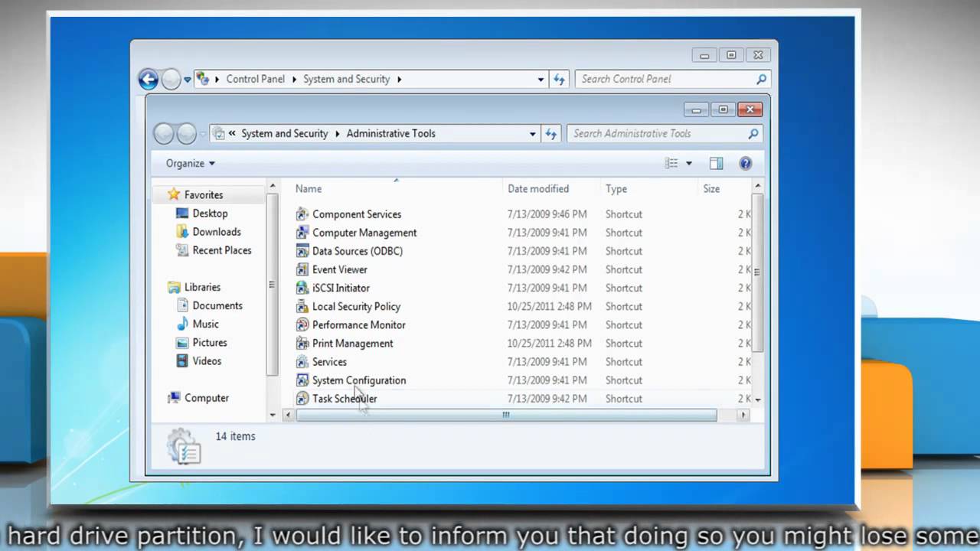The width and height of the screenshot is (980, 551).
Task: Click the back button in Control Panel window
Action: point(148,79)
